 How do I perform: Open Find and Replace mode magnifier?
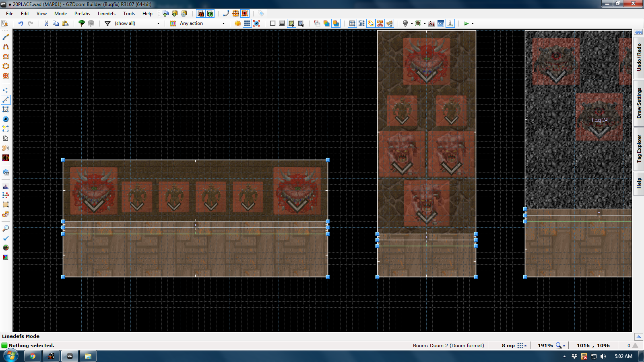6,228
